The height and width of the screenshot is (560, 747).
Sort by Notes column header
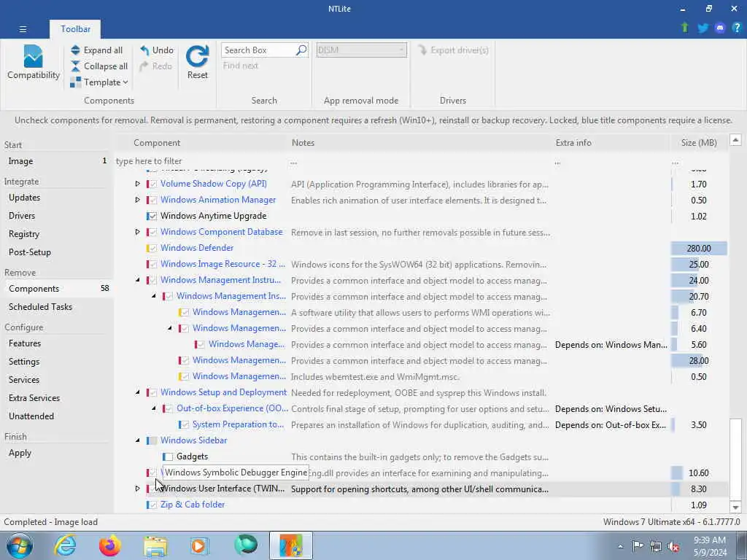pos(303,143)
